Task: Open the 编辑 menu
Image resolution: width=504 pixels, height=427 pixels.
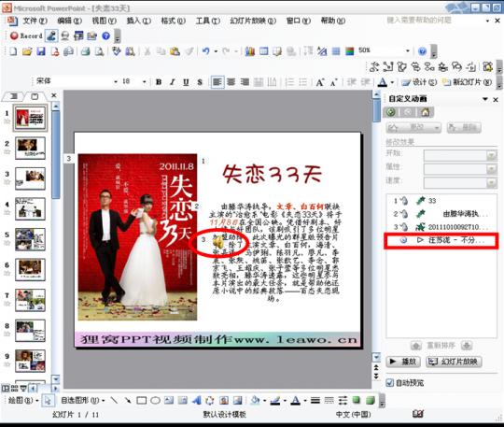Action: [x=69, y=21]
